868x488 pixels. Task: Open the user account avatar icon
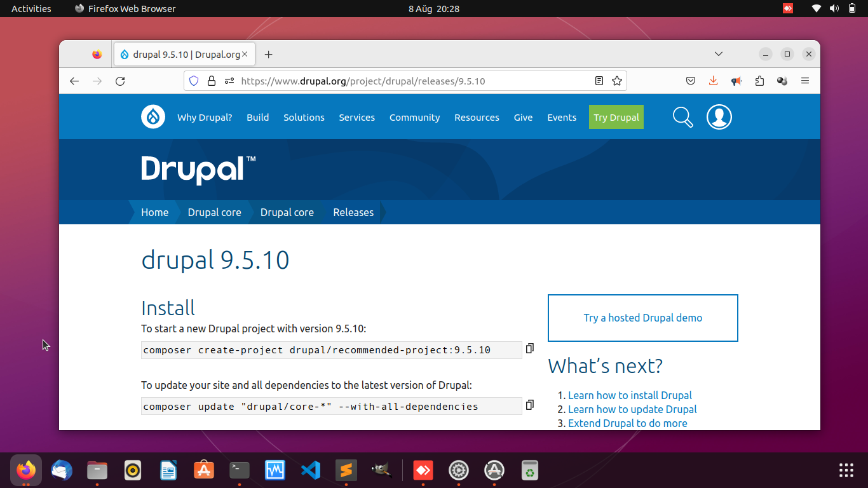click(x=719, y=117)
